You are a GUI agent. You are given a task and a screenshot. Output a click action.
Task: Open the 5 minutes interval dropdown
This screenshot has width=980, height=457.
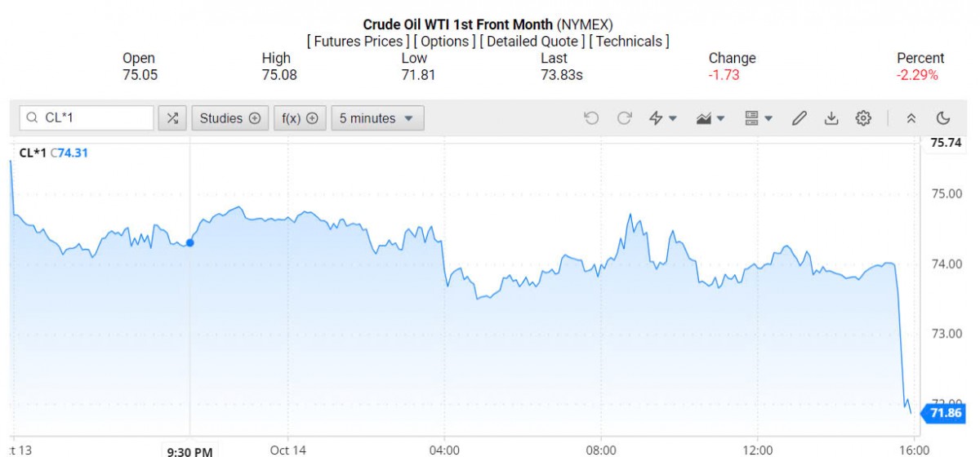[x=376, y=118]
